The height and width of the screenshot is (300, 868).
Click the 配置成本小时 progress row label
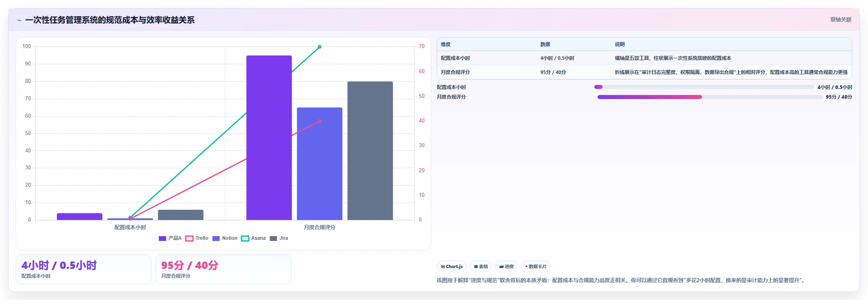451,87
